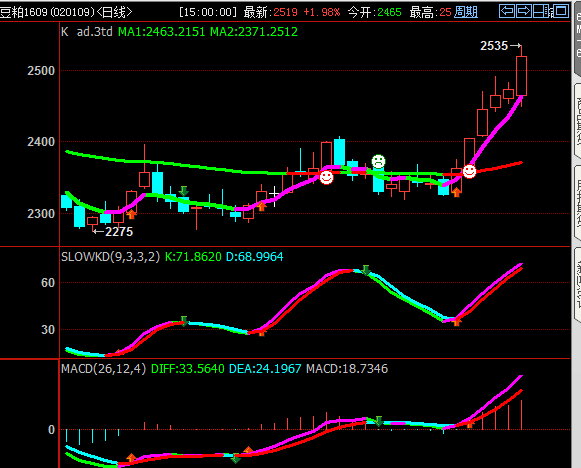Click the 最高 high price field

pyautogui.click(x=431, y=12)
